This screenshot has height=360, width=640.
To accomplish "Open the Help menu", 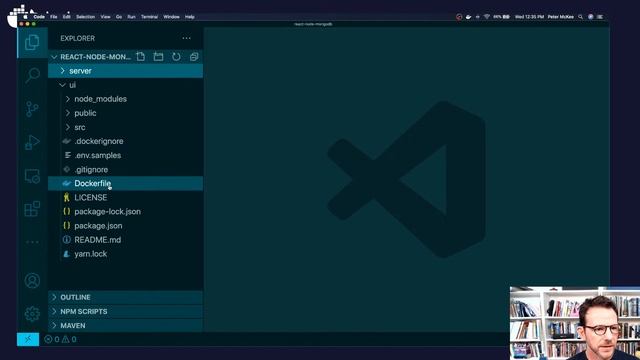I will point(189,17).
